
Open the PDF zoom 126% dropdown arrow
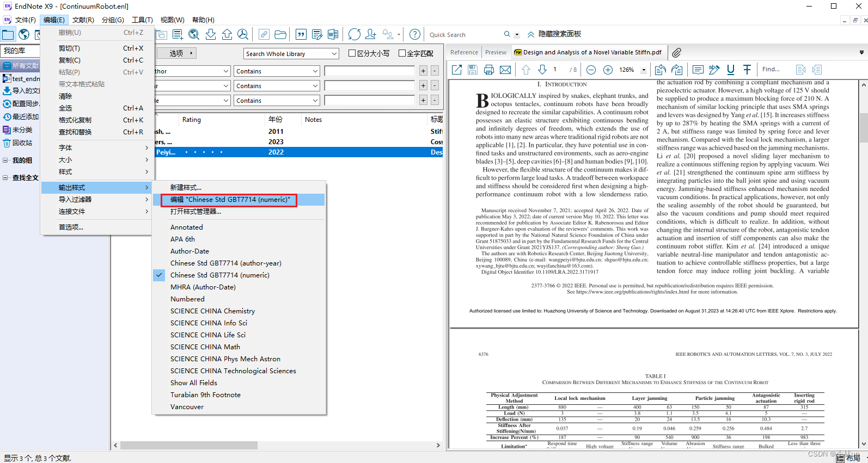[644, 70]
